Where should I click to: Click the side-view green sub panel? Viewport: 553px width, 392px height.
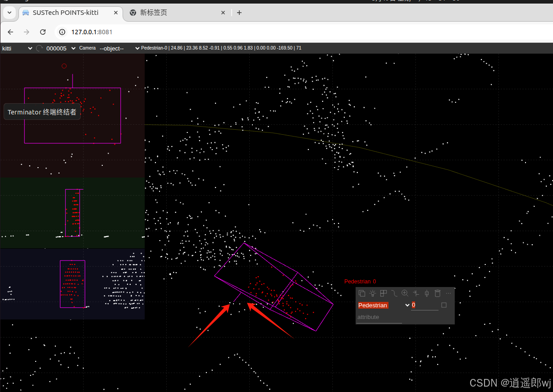pos(72,213)
